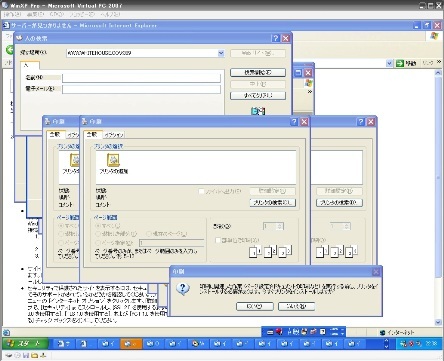The height and width of the screenshot is (361, 444).
Task: Click the Name input field in Find People
Action: point(141,78)
